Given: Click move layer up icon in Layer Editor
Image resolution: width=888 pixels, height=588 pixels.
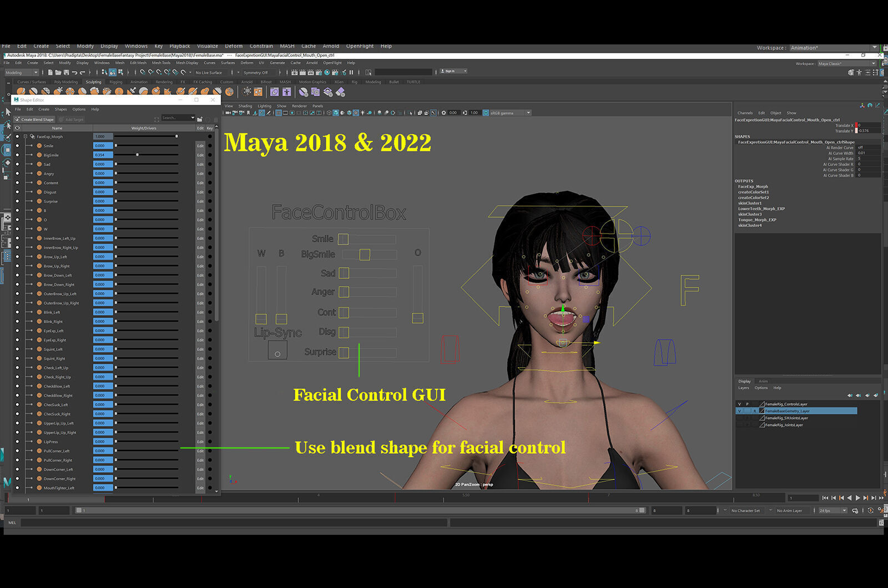Looking at the screenshot, I should tap(850, 395).
